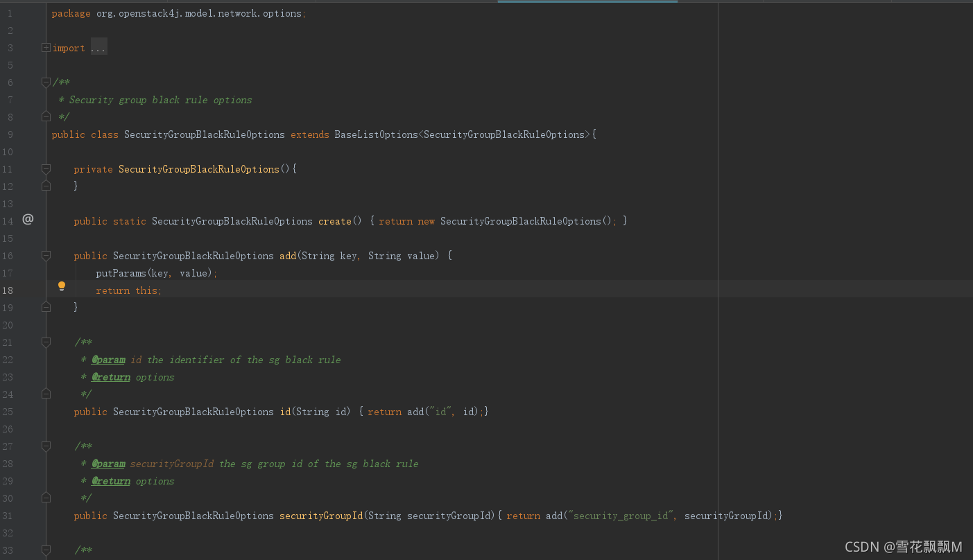Click the 'static' keyword on line 14
Viewport: 973px width, 560px height.
coord(130,221)
